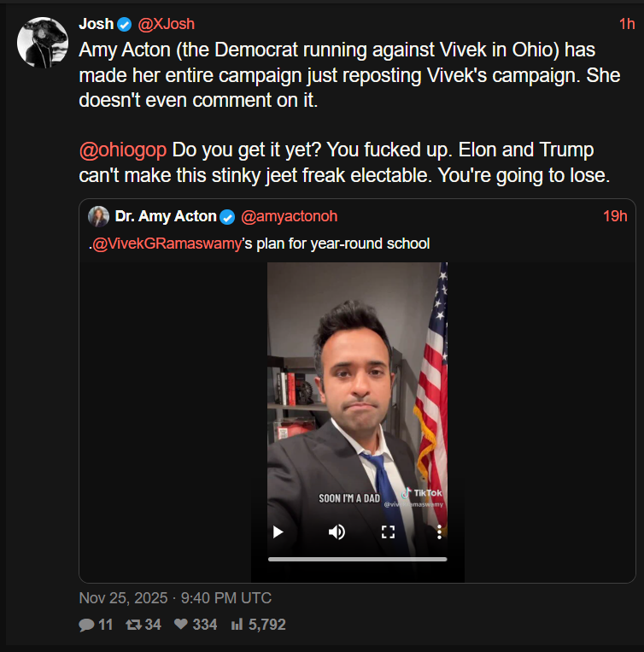Open video more options menu
Viewport: 644px width, 652px height.
click(x=439, y=532)
